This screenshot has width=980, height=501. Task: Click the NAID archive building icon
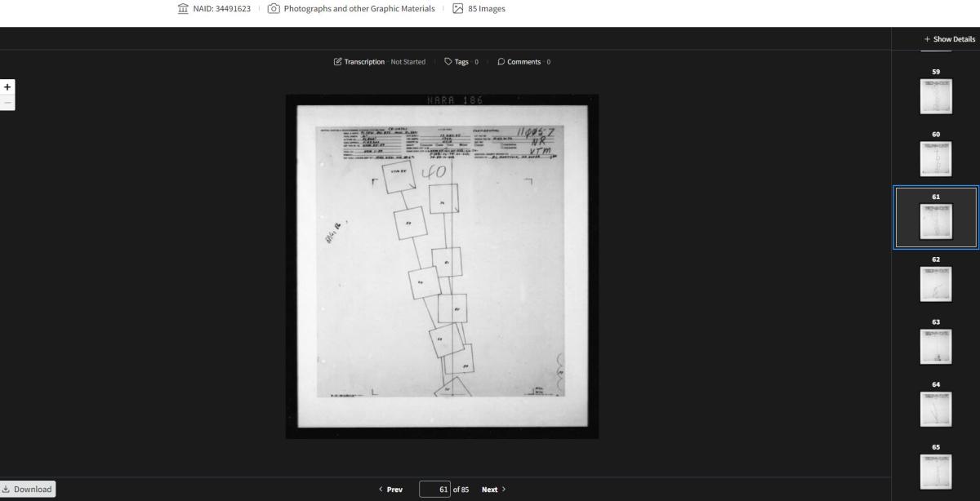[x=182, y=9]
